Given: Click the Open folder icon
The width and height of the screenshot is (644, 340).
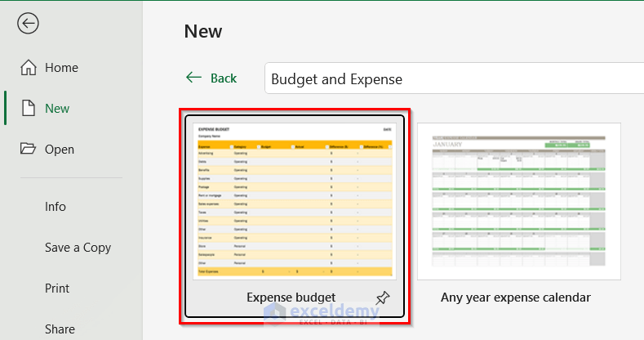Looking at the screenshot, I should click(x=29, y=149).
